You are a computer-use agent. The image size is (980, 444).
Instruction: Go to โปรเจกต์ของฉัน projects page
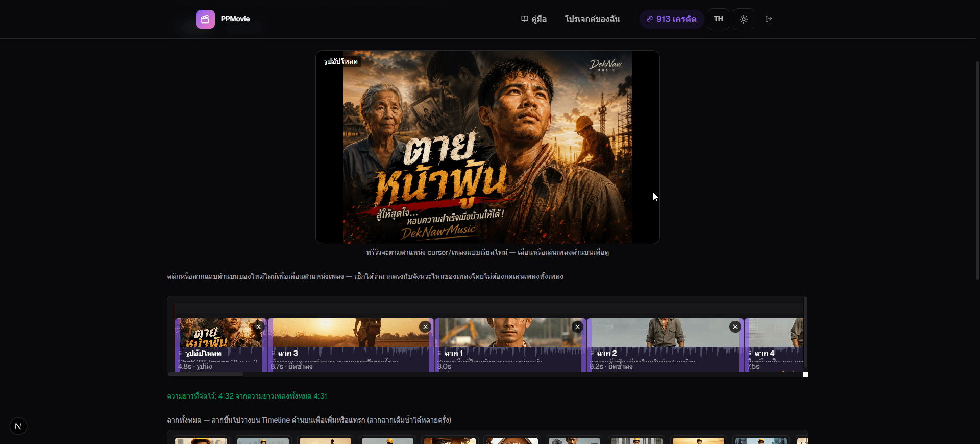coord(592,19)
